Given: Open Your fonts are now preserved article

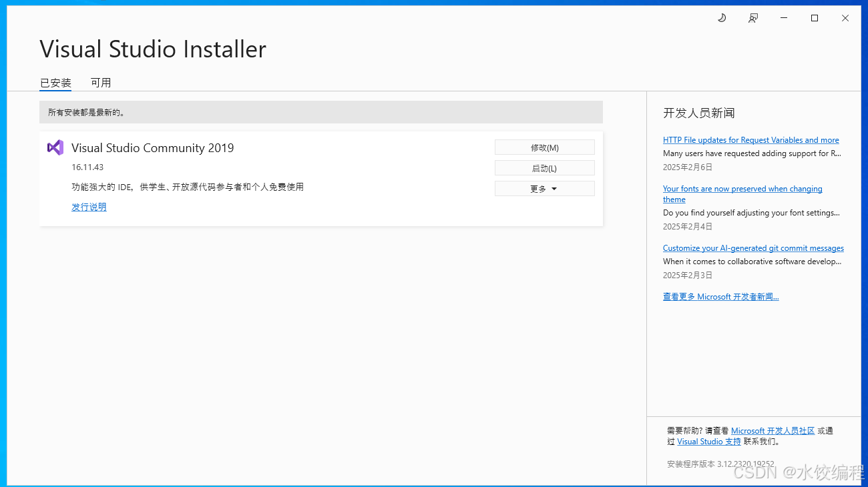Looking at the screenshot, I should click(742, 194).
